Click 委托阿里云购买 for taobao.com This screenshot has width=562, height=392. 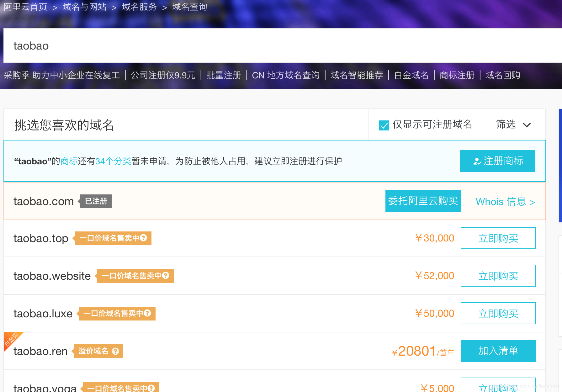[423, 201]
